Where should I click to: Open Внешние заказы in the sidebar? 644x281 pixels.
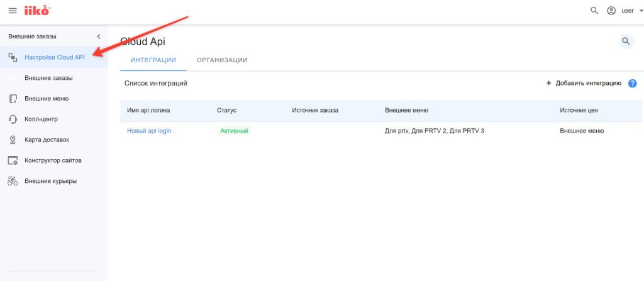coord(48,78)
